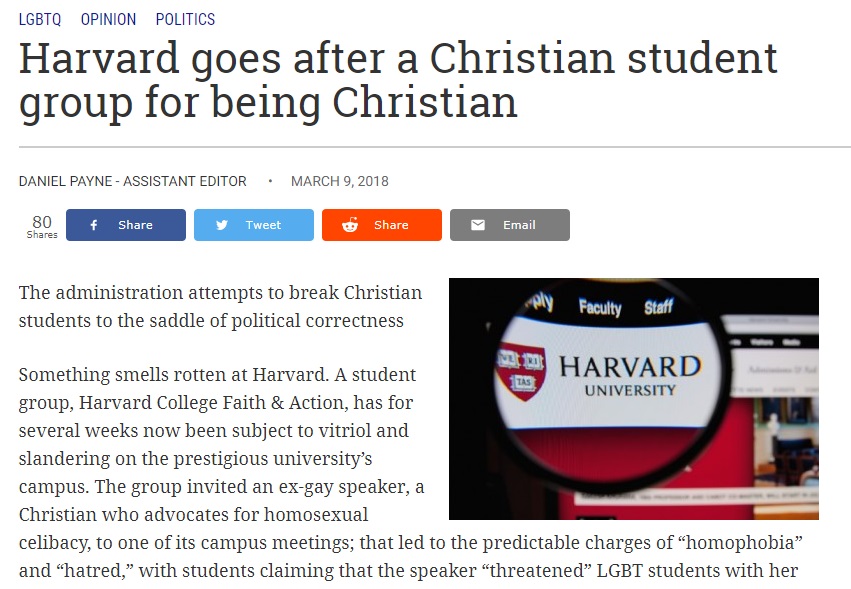
Task: Click the envelope icon on Email button
Action: [x=478, y=225]
